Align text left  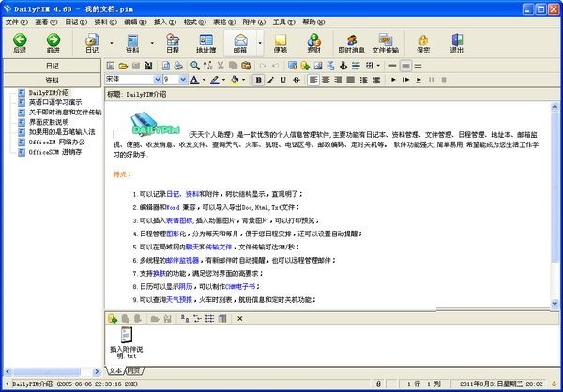[313, 80]
